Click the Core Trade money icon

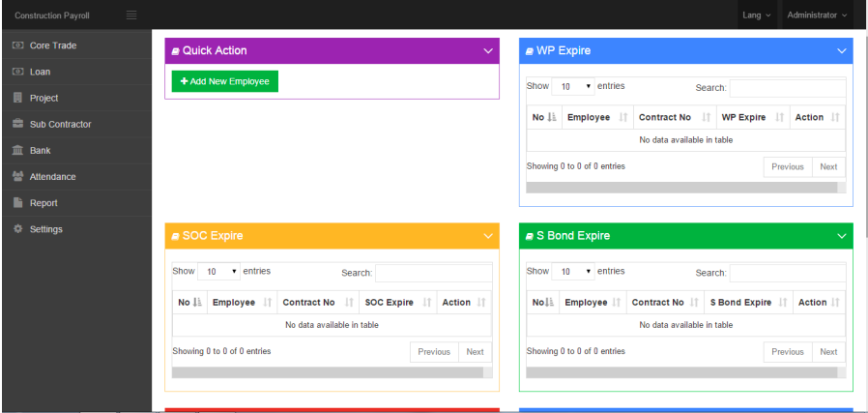point(17,45)
